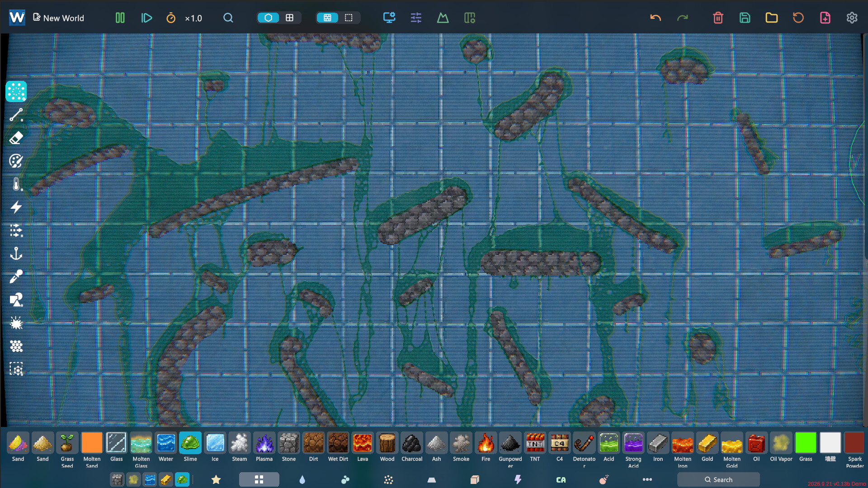Save the current world
The image size is (868, 488).
click(745, 18)
